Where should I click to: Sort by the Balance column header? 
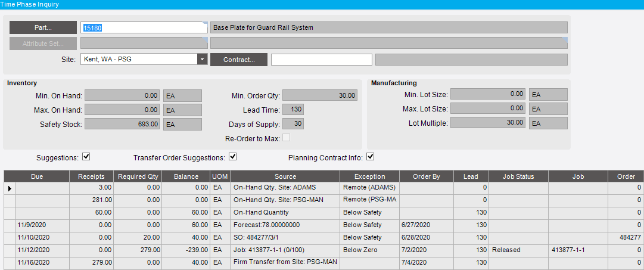[186, 176]
